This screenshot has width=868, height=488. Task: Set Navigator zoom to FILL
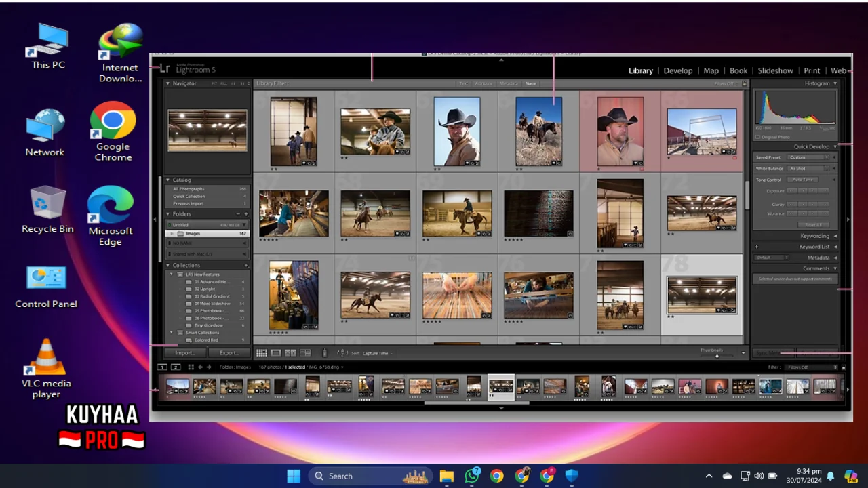224,83
